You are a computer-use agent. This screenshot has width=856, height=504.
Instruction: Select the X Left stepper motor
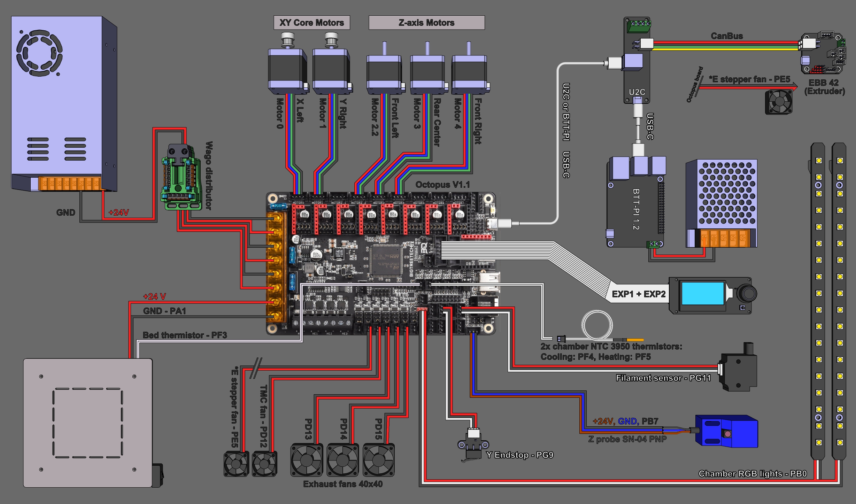(x=288, y=64)
